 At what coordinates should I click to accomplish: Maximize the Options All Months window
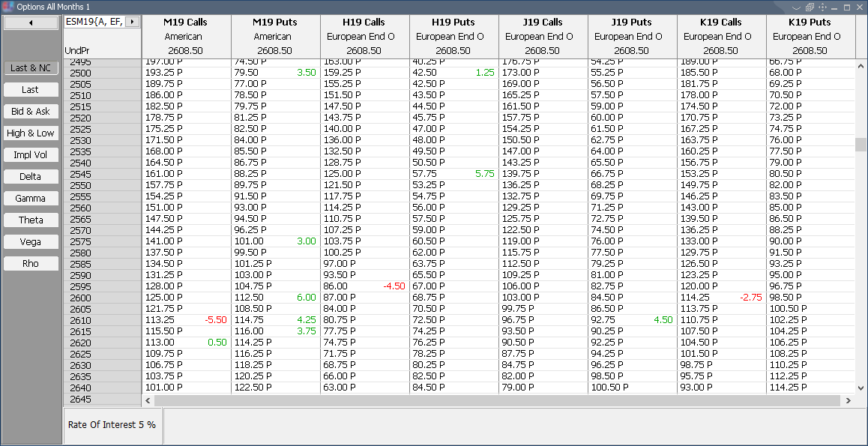(x=847, y=7)
